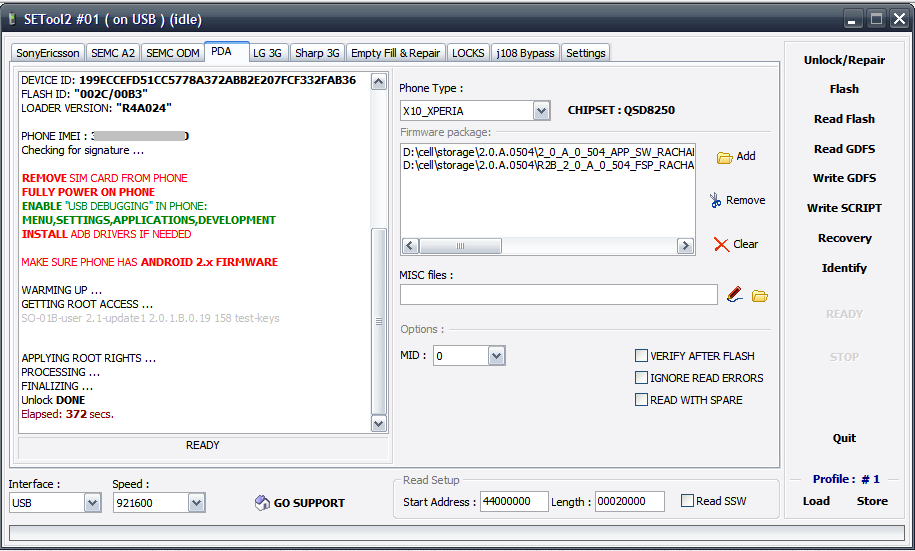Click the Unlock/Repair button
Image resolution: width=915 pixels, height=551 pixels.
tap(844, 60)
